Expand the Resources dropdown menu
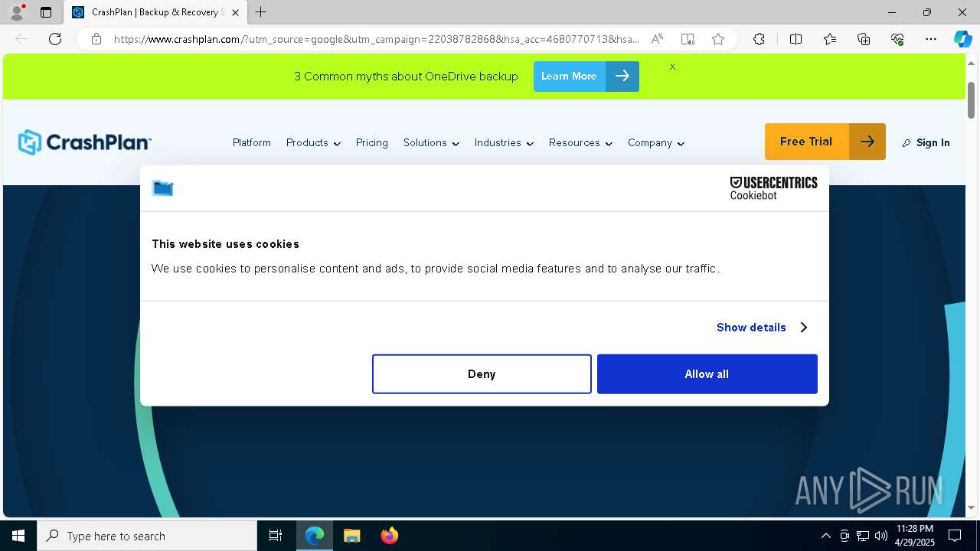 (580, 142)
